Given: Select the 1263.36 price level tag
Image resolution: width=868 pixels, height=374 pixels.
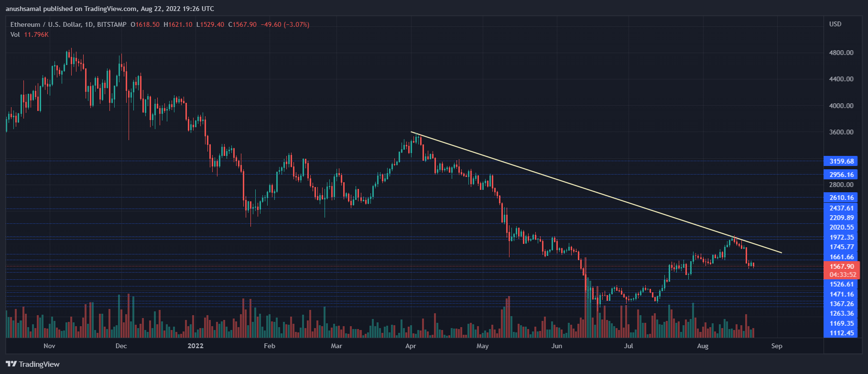Looking at the screenshot, I should coord(841,313).
